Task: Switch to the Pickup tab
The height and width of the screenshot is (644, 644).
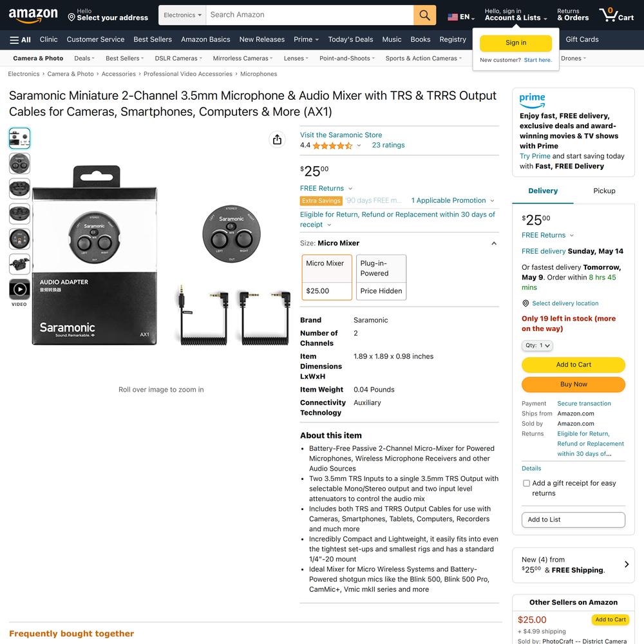Action: coord(604,191)
